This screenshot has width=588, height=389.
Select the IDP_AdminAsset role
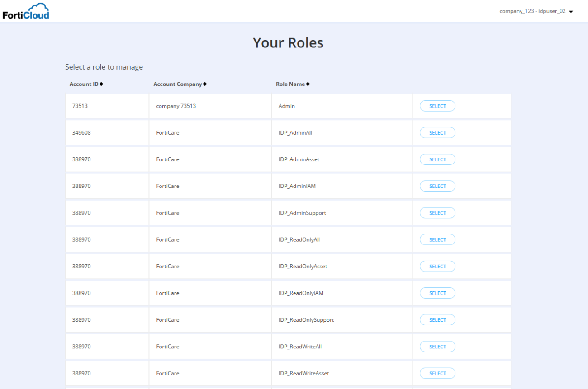pyautogui.click(x=437, y=159)
